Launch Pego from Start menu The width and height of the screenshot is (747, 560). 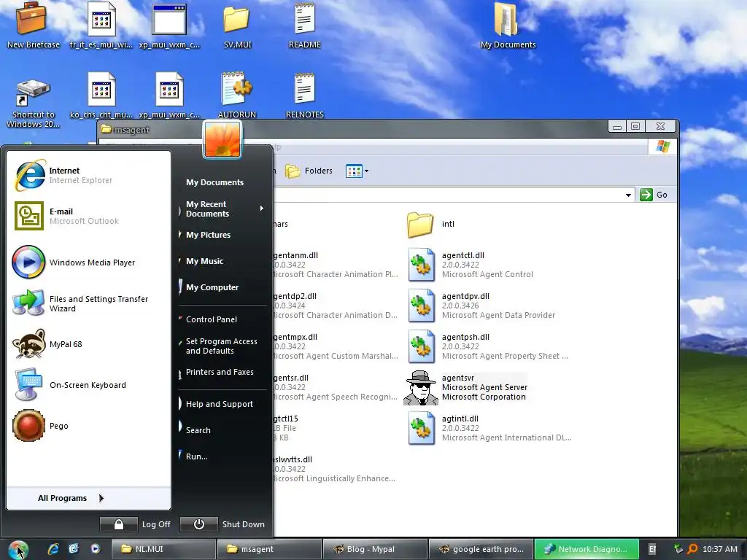pyautogui.click(x=88, y=426)
